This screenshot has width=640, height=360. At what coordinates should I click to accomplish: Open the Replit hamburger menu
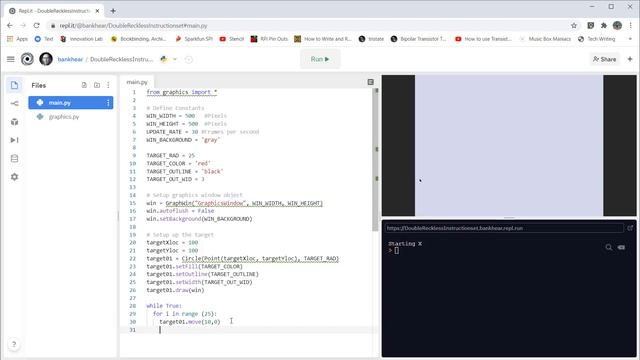pyautogui.click(x=11, y=59)
